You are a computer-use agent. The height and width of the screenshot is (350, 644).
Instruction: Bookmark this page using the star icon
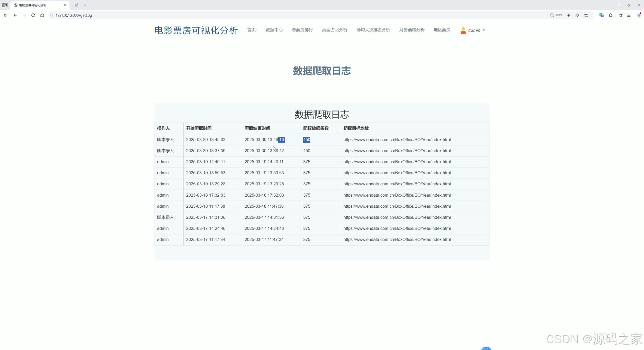pyautogui.click(x=621, y=15)
